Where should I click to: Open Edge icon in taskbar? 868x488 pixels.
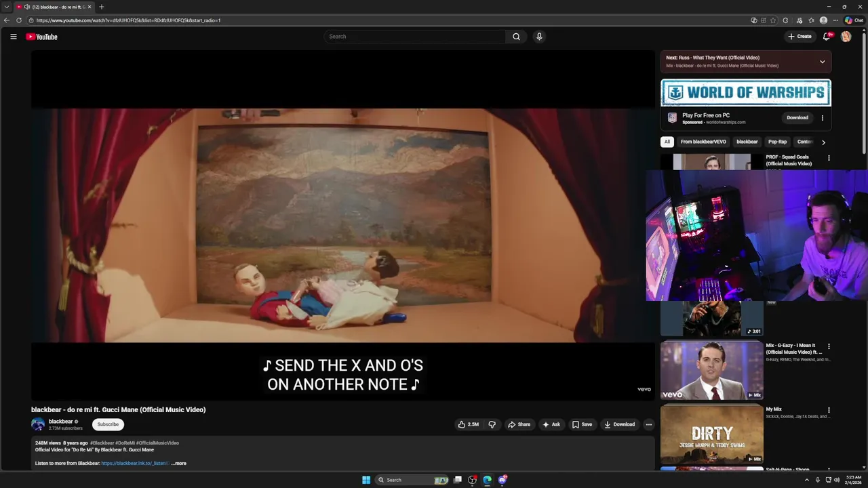[487, 480]
